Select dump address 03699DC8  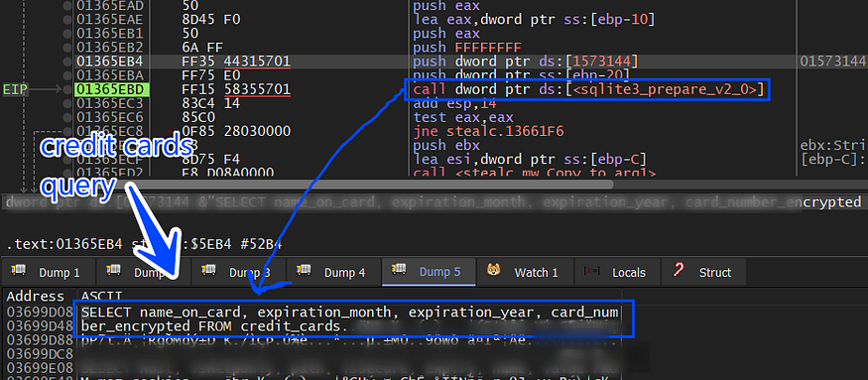click(x=40, y=353)
